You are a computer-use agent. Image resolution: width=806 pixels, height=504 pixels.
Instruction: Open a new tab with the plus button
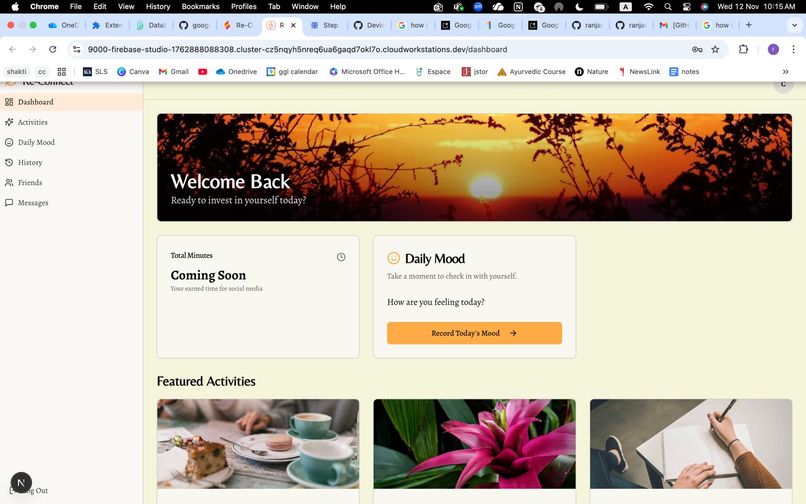point(748,25)
